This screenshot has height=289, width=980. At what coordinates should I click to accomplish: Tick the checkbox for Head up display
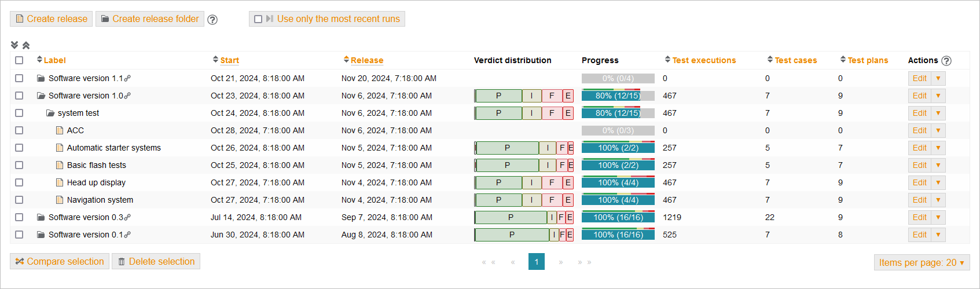point(19,182)
